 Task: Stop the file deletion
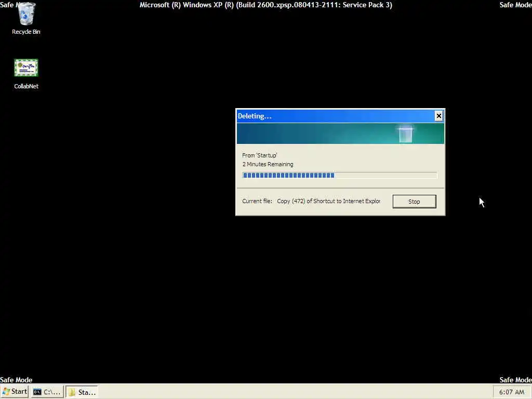[x=414, y=201]
